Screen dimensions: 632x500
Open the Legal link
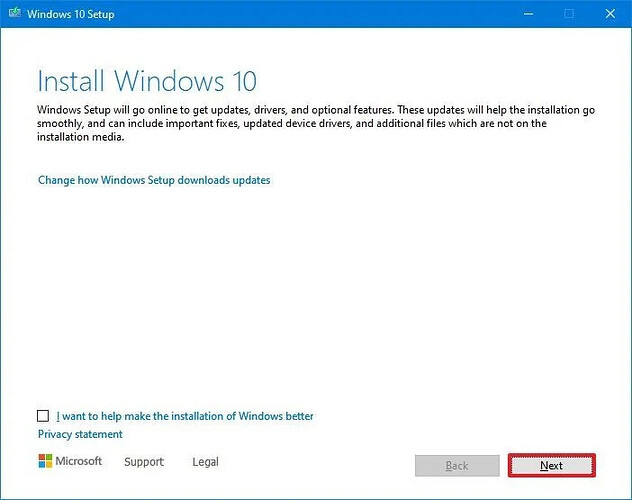click(x=206, y=461)
